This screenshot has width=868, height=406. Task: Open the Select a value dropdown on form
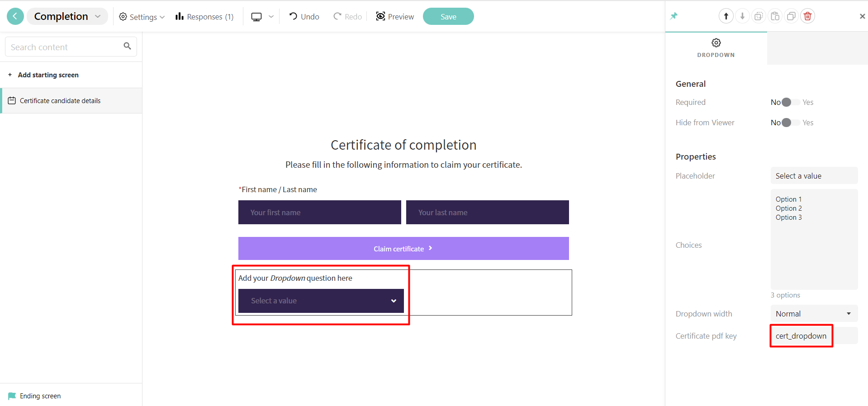pos(321,301)
